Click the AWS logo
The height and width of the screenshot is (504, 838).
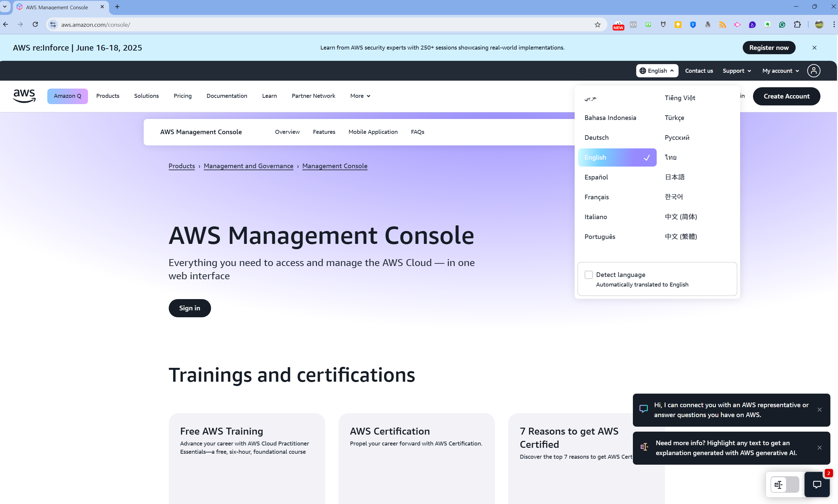24,96
